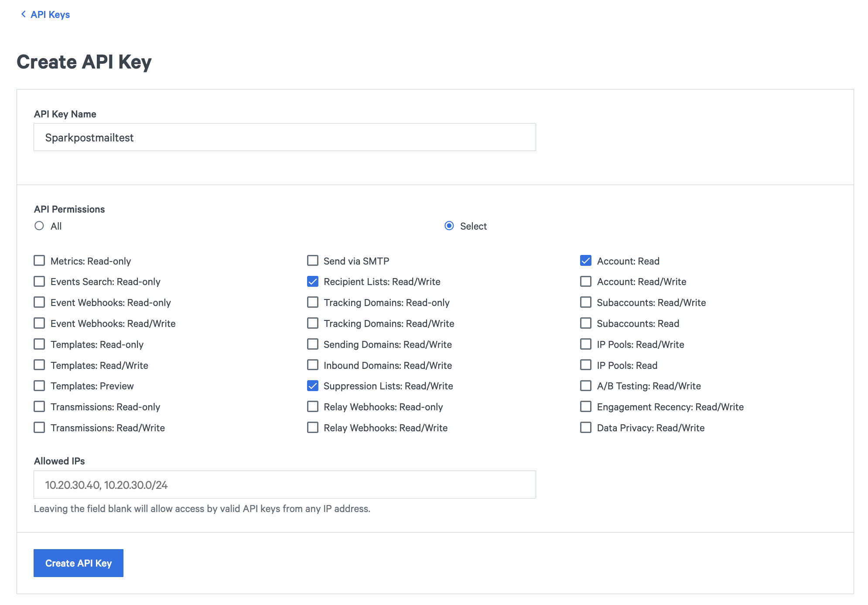Image resolution: width=868 pixels, height=605 pixels.
Task: Enable Data Privacy: Read/Write checkbox
Action: point(585,428)
